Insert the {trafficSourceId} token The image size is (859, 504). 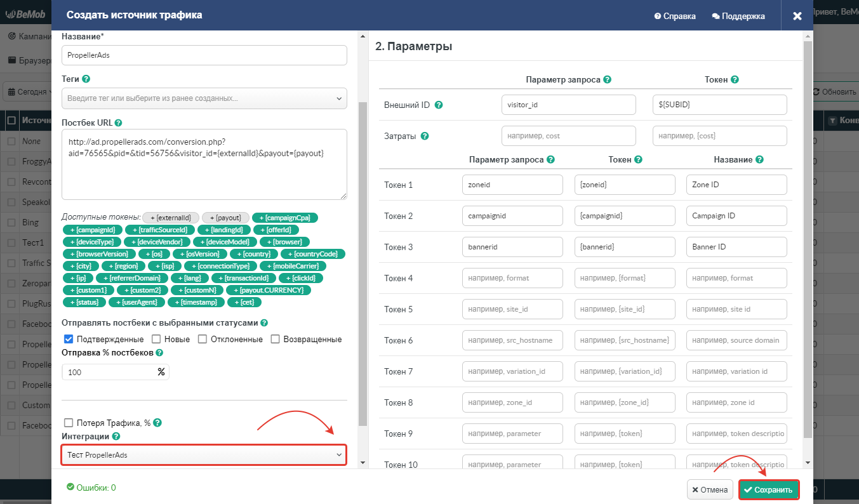click(x=160, y=230)
